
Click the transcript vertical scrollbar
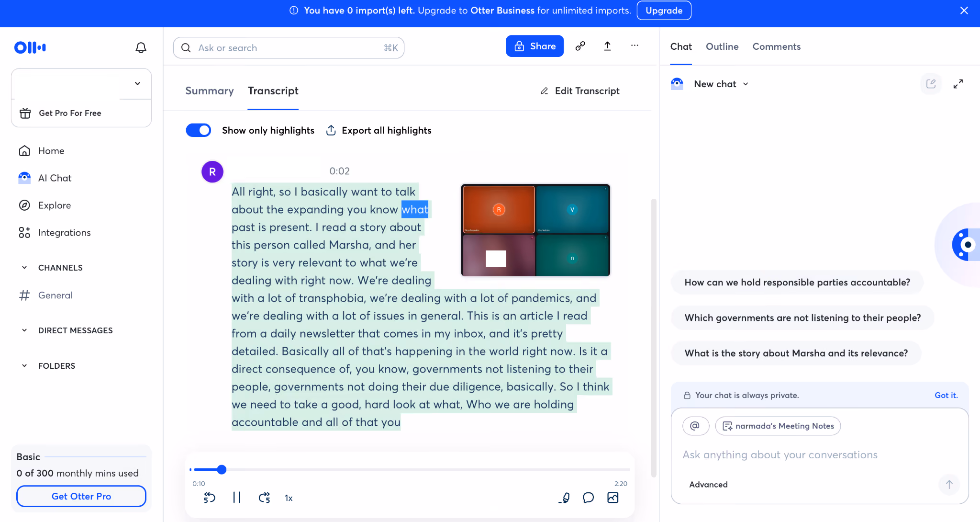tap(654, 338)
